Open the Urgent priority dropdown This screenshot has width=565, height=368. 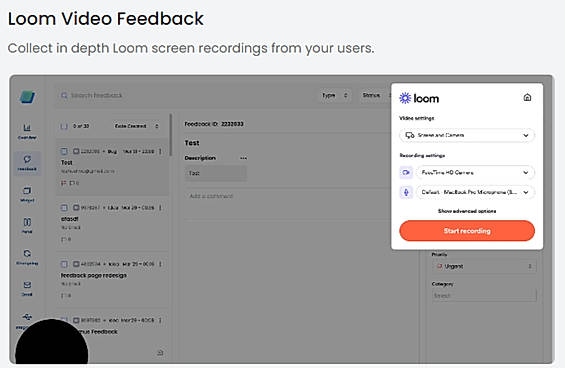pyautogui.click(x=484, y=266)
